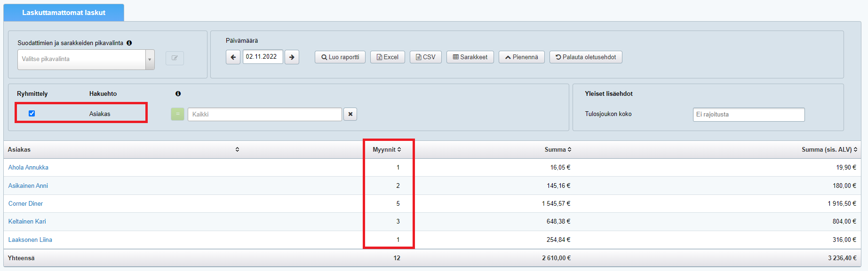Collapse filters with the Pienennä button
868x271 pixels.
[x=521, y=57]
